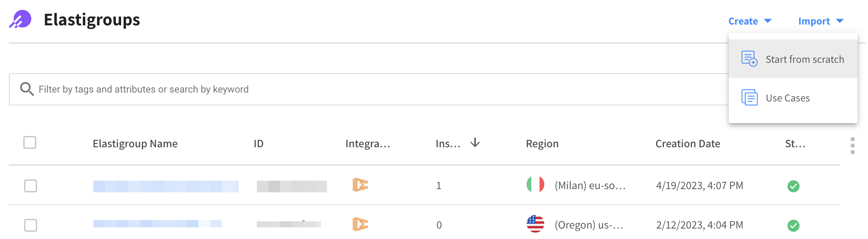
Task: Check the Oregon elastigroup row checkbox
Action: click(x=31, y=225)
